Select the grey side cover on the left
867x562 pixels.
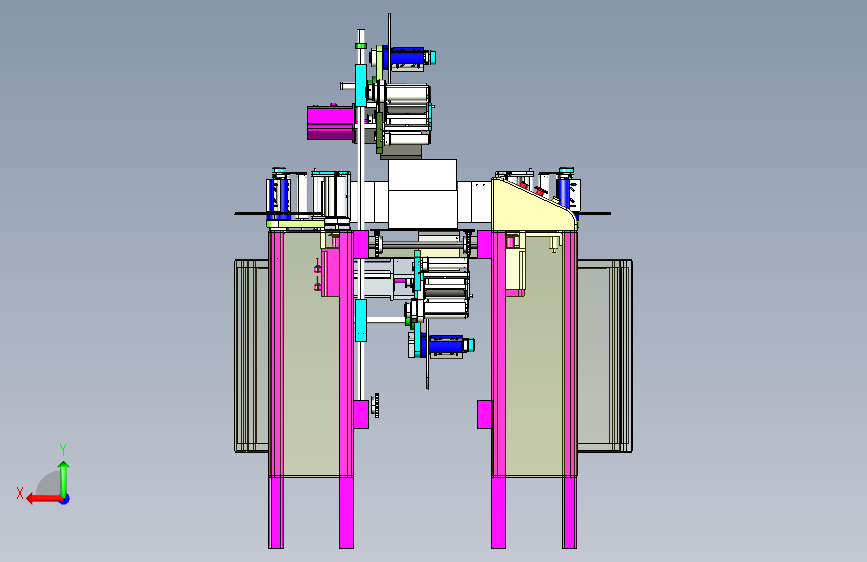click(x=252, y=356)
